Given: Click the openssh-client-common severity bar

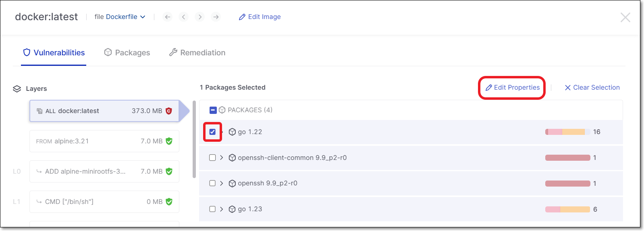Looking at the screenshot, I should (x=567, y=157).
